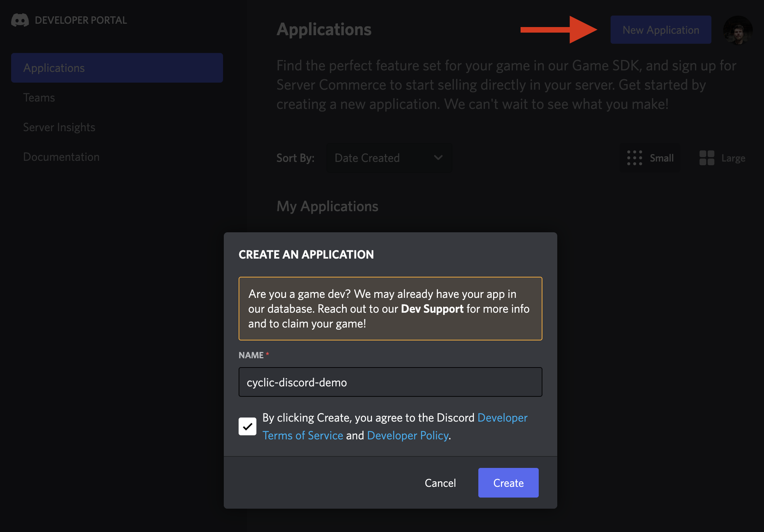The width and height of the screenshot is (764, 532).
Task: Select the Server Insights menu item
Action: coord(58,127)
